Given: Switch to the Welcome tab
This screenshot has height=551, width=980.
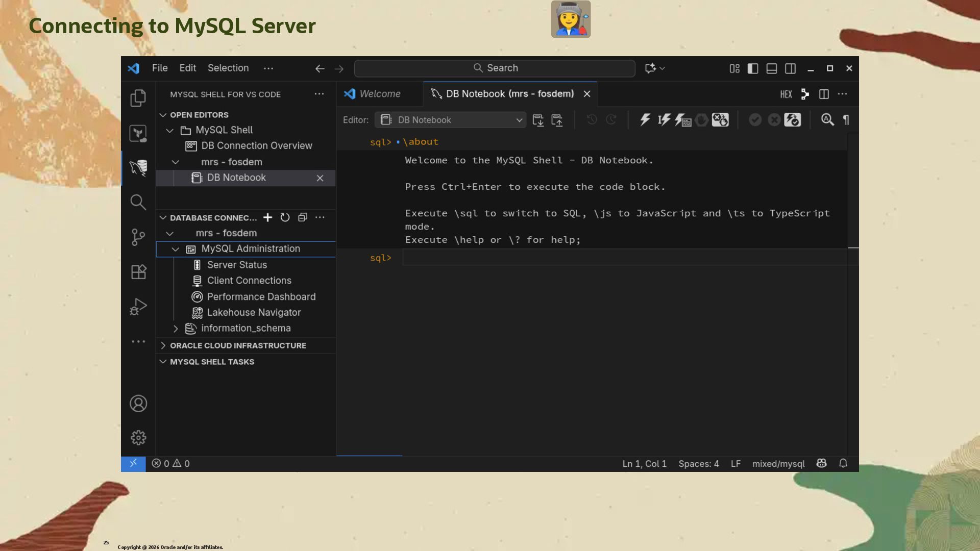Looking at the screenshot, I should (379, 94).
